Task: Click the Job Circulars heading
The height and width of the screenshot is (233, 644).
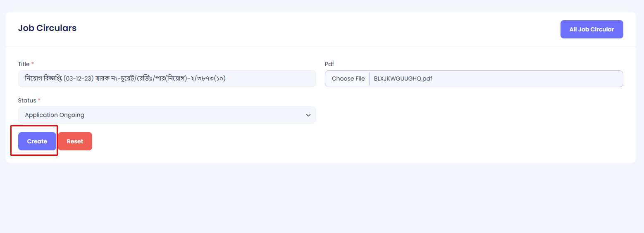Action: coord(47,28)
